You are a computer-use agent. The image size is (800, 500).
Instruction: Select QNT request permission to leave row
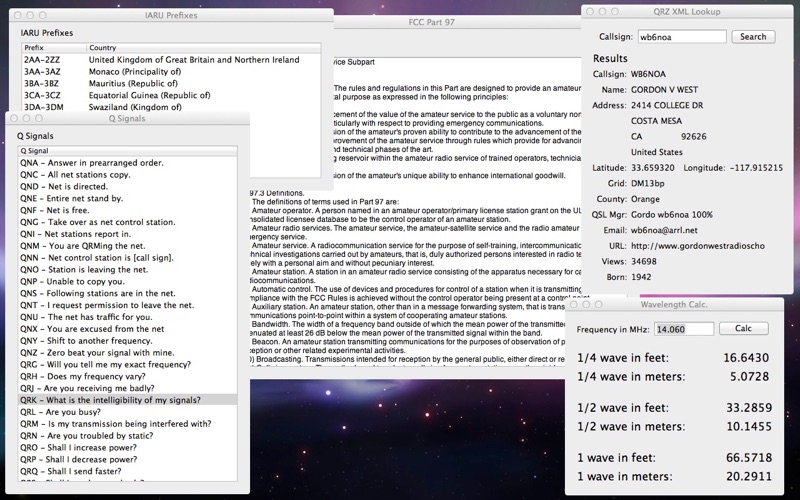point(128,305)
